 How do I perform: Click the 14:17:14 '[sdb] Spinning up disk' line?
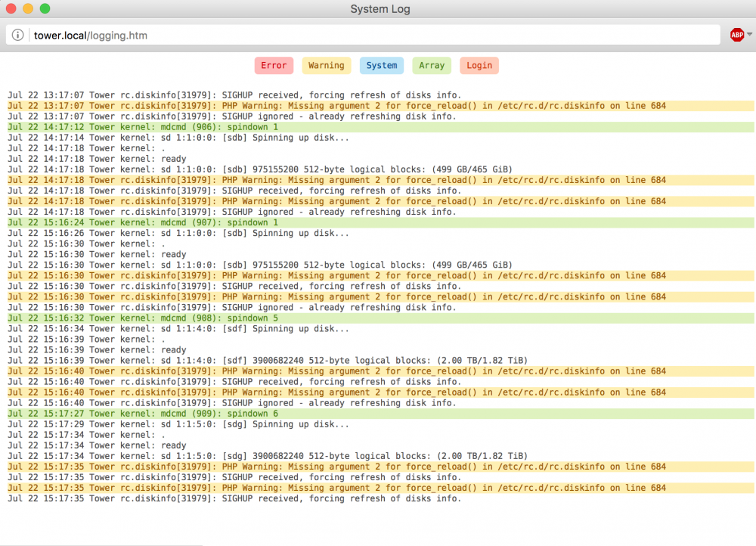click(x=178, y=138)
